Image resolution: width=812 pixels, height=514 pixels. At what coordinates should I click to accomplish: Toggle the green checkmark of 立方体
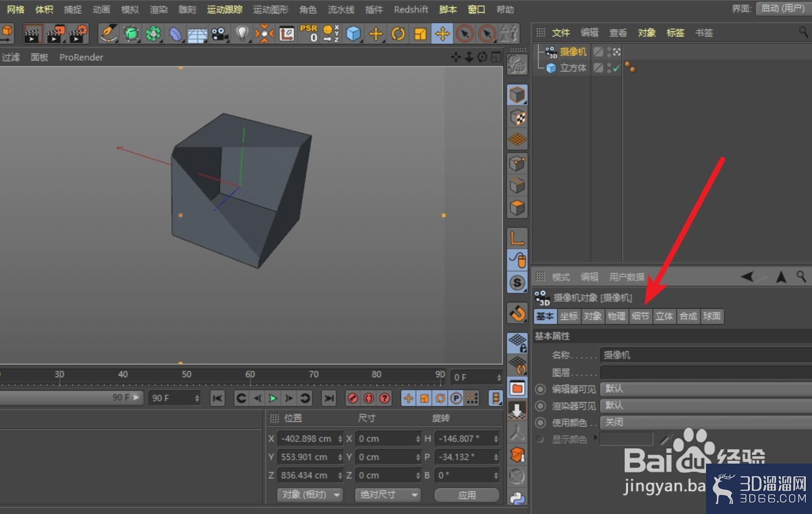point(616,68)
